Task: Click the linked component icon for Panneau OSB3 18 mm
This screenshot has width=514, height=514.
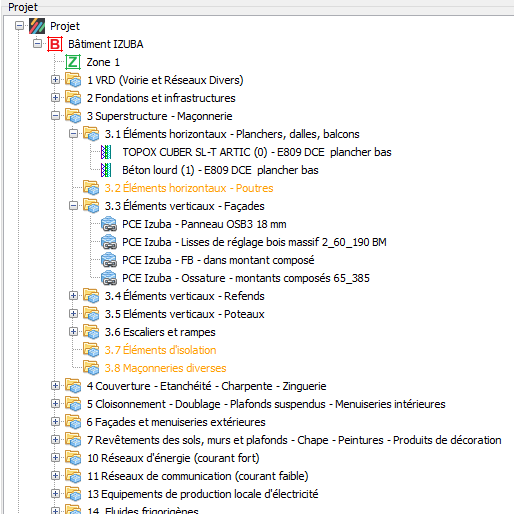Action: 109,224
